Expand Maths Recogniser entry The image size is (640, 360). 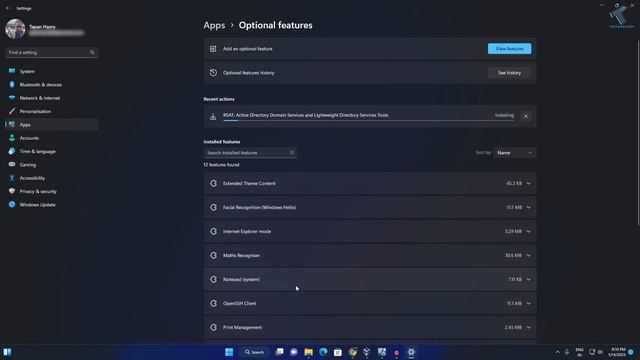click(529, 256)
